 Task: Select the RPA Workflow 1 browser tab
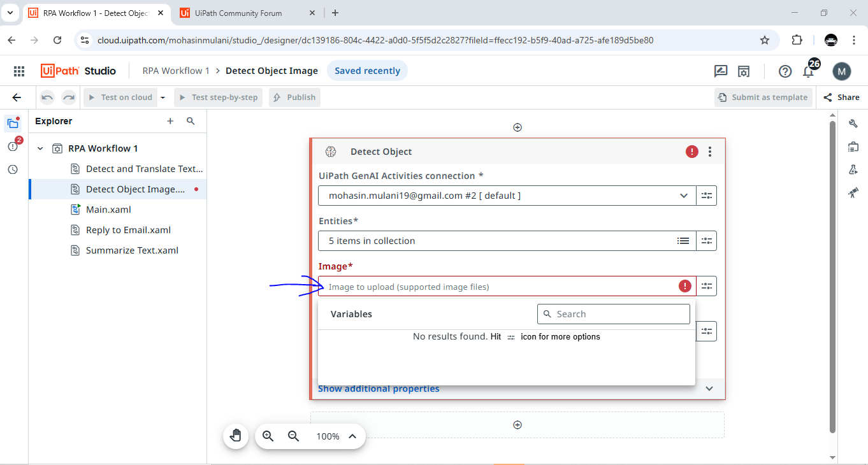point(96,13)
